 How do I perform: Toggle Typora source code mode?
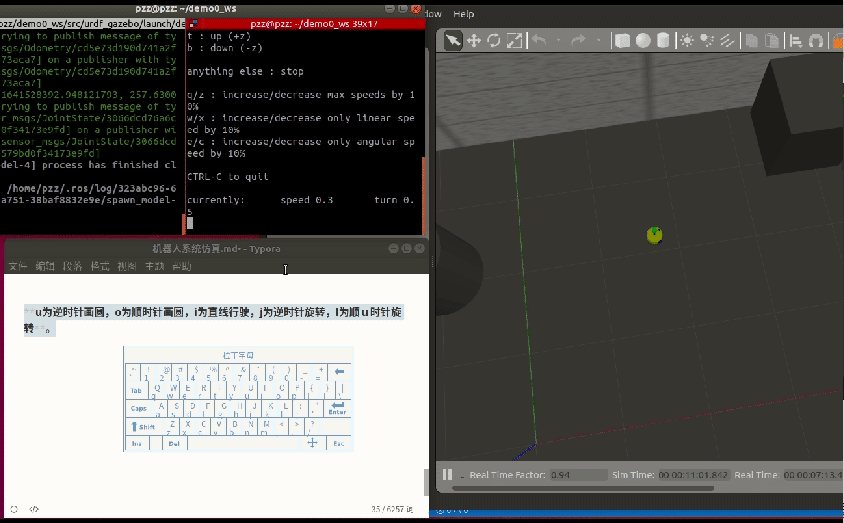[34, 509]
